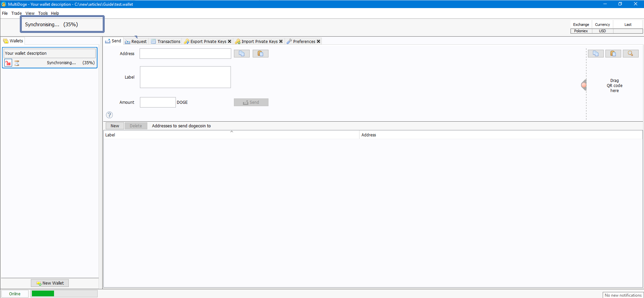Click 'Drag QR code here' drop area
The height and width of the screenshot is (298, 644).
(614, 86)
